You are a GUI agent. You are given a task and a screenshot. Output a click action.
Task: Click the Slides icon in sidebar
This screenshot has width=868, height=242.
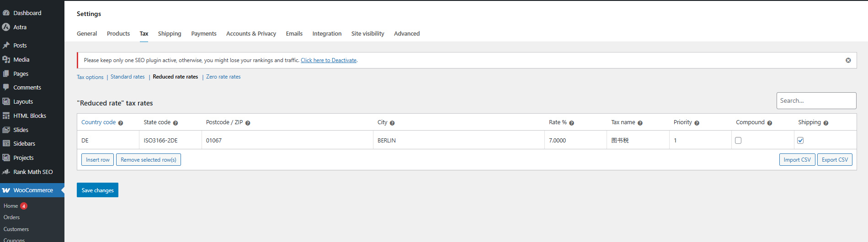point(6,130)
